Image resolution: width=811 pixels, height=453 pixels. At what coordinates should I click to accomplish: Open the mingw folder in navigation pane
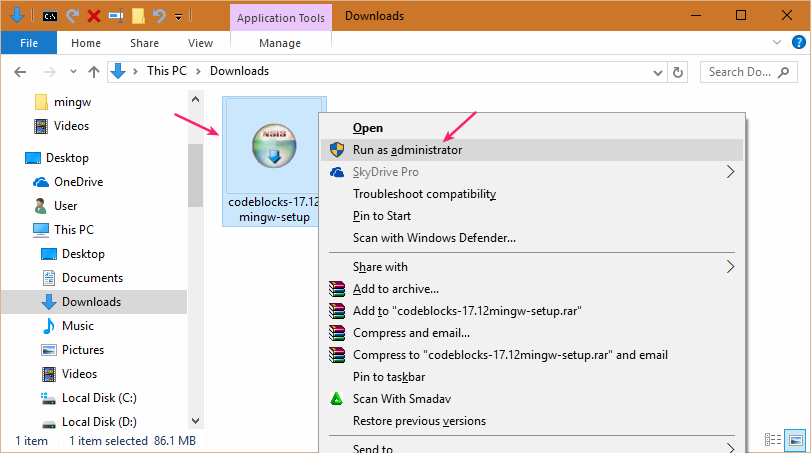[72, 102]
